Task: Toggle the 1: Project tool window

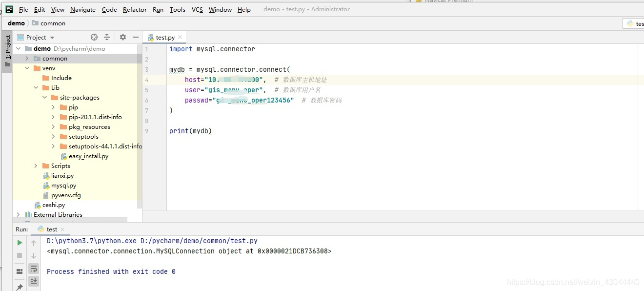Action: tap(7, 51)
